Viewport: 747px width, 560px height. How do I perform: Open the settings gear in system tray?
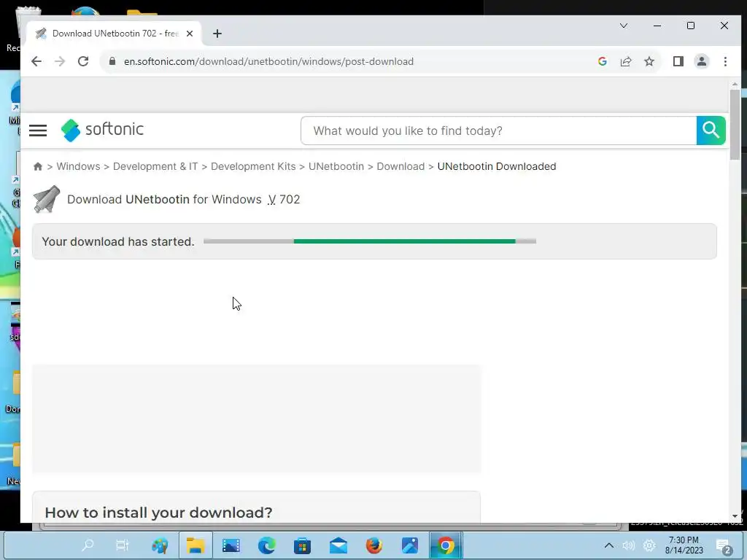tap(649, 545)
